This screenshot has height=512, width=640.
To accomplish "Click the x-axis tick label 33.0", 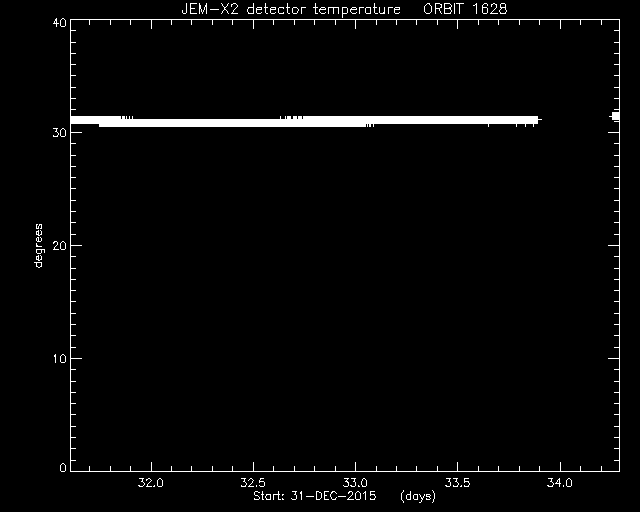I will [x=355, y=483].
